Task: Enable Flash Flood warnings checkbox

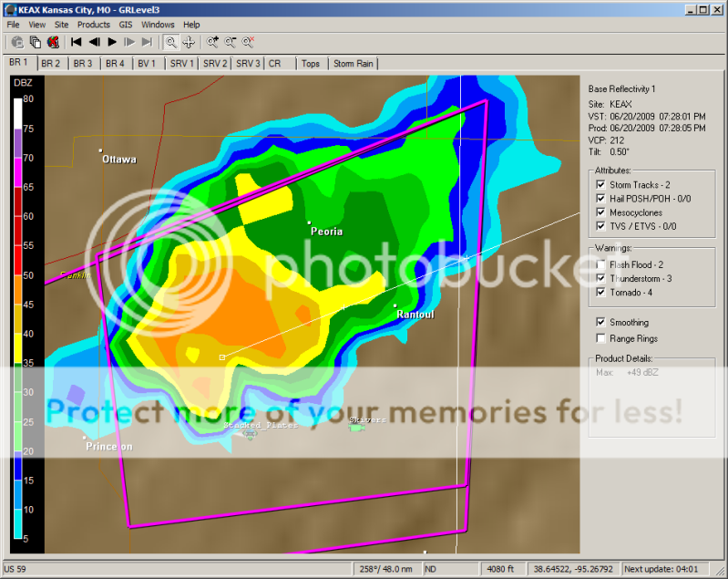Action: pyautogui.click(x=600, y=264)
